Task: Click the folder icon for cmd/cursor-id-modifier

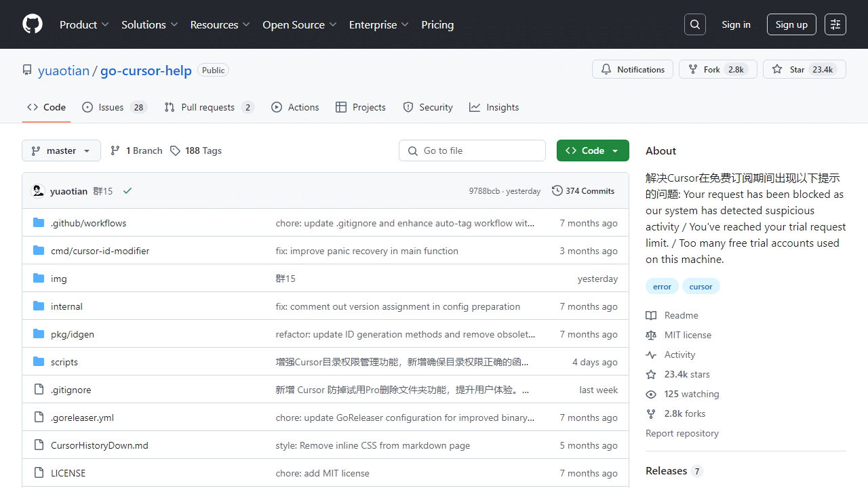Action: click(x=39, y=251)
